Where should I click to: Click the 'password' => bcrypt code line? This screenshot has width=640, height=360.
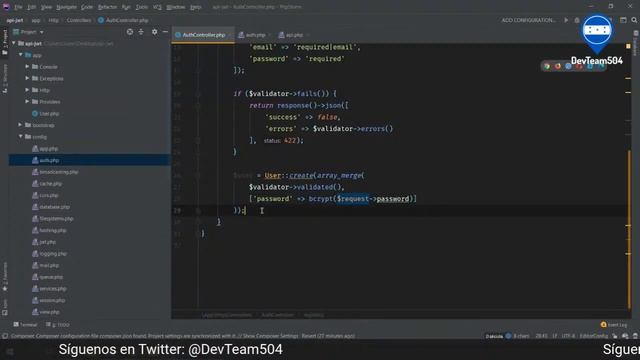[333, 199]
